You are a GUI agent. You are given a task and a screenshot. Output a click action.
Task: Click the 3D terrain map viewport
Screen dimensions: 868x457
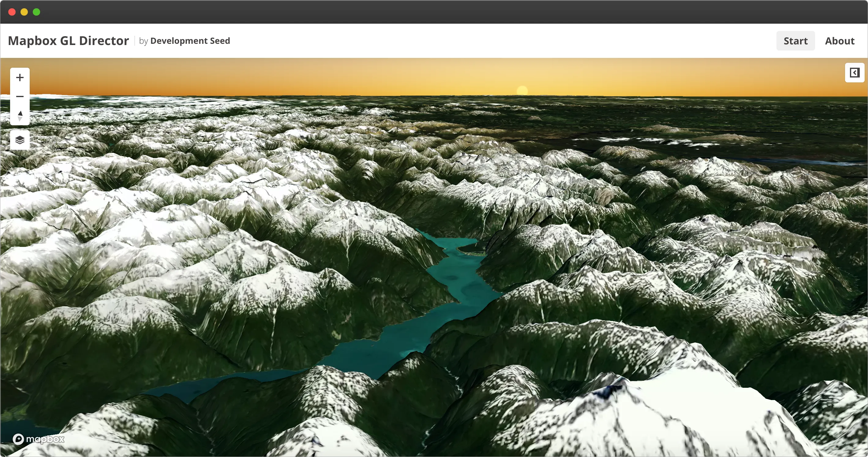point(434,259)
